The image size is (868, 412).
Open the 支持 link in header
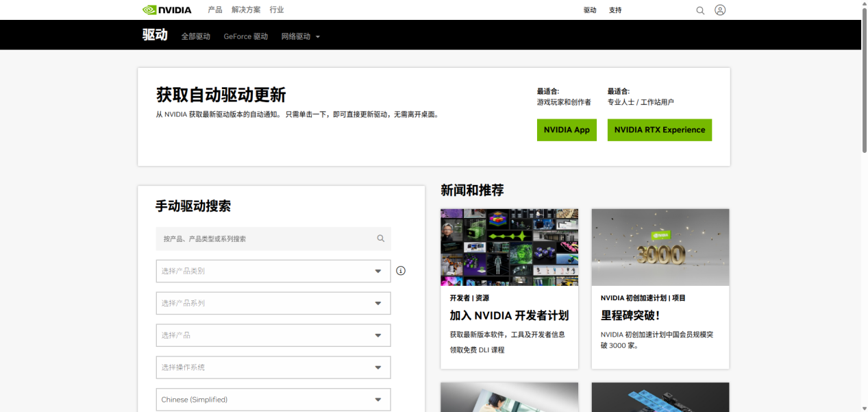[615, 10]
